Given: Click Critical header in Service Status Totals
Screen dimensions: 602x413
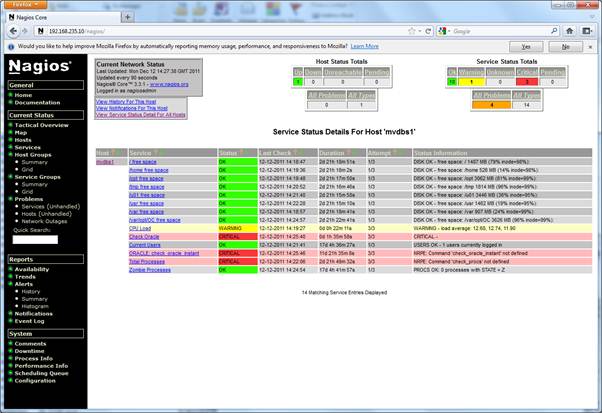Looking at the screenshot, I should click(x=527, y=72).
